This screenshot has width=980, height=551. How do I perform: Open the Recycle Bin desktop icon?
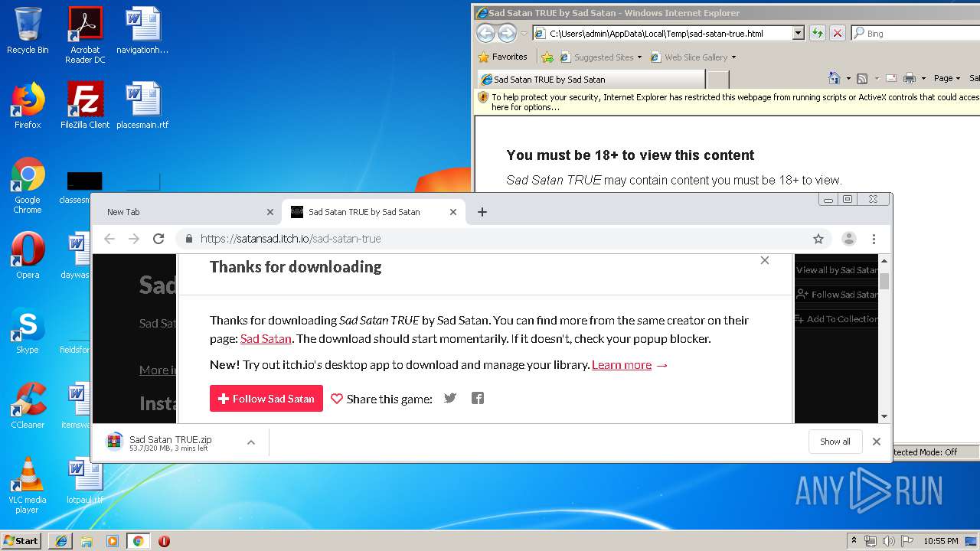[28, 31]
